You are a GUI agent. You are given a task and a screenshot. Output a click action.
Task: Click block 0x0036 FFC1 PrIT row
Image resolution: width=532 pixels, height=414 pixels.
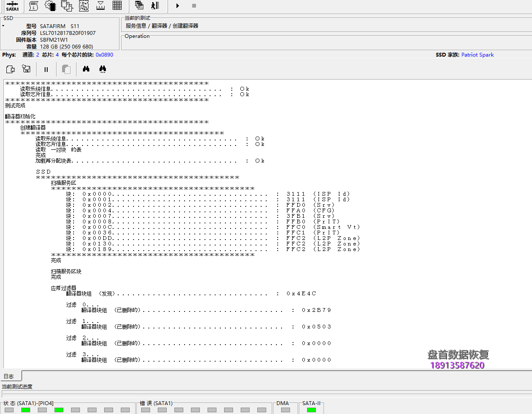coord(203,233)
